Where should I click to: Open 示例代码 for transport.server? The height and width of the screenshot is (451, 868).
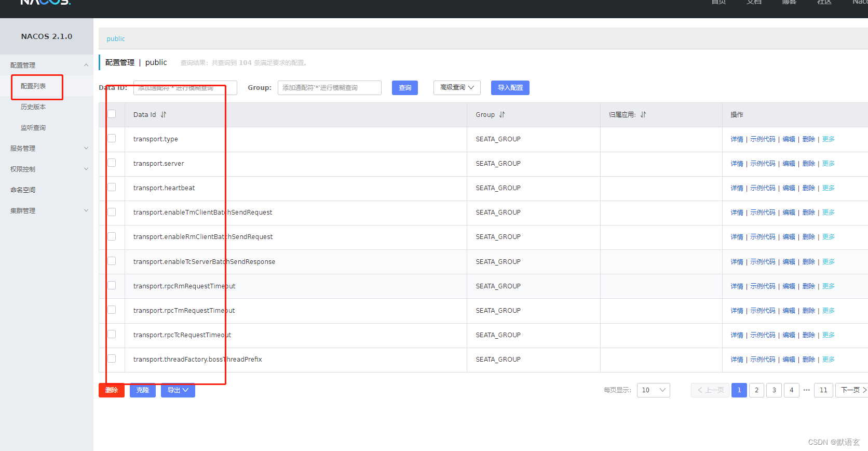click(763, 164)
